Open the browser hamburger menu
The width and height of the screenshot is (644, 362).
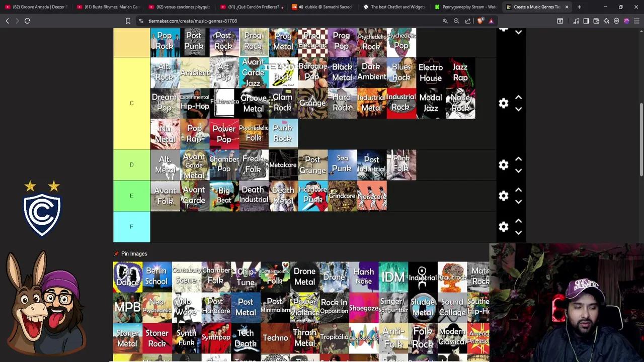(x=636, y=21)
